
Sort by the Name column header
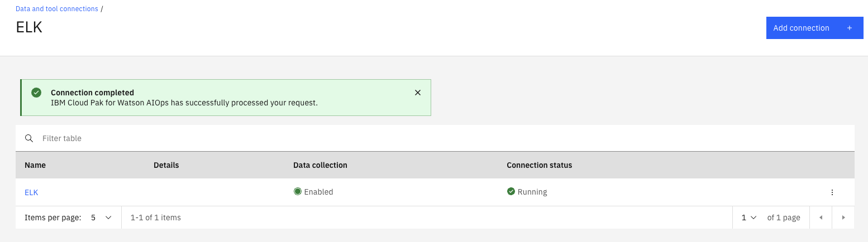35,165
